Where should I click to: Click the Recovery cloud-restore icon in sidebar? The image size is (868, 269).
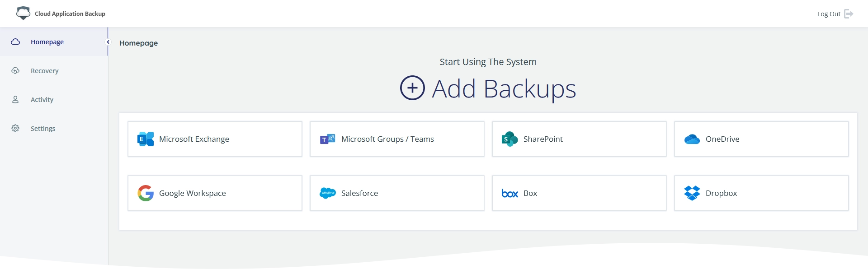[15, 71]
